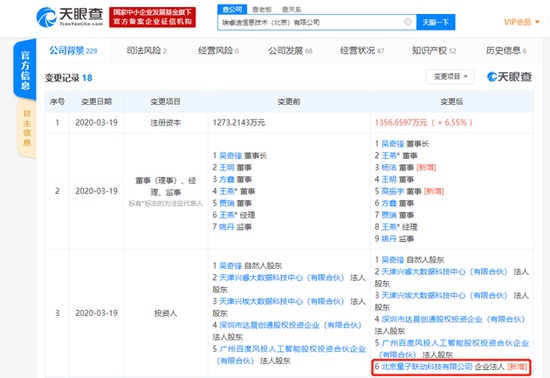550x378 pixels.
Task: Open the 知识产权 tab
Action: 434,50
